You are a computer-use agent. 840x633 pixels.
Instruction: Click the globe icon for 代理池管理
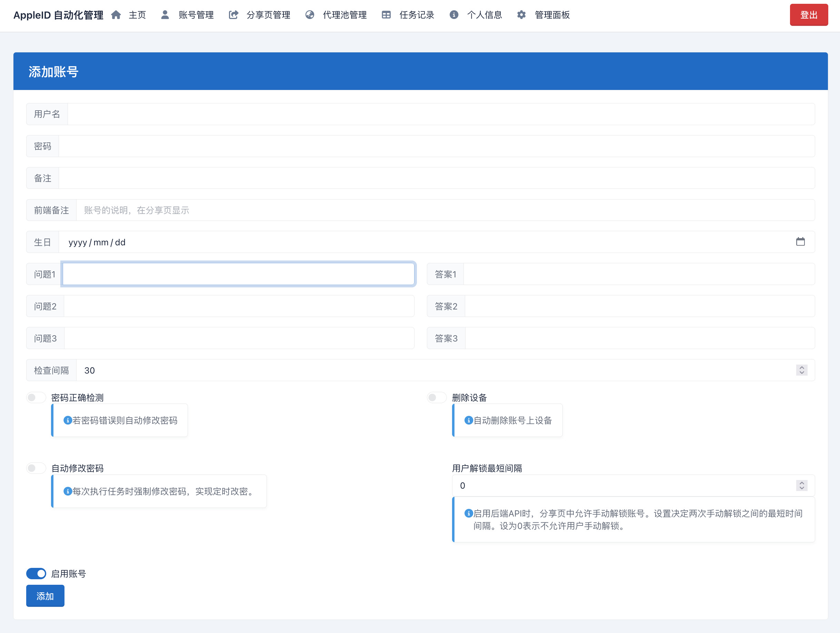coord(310,15)
